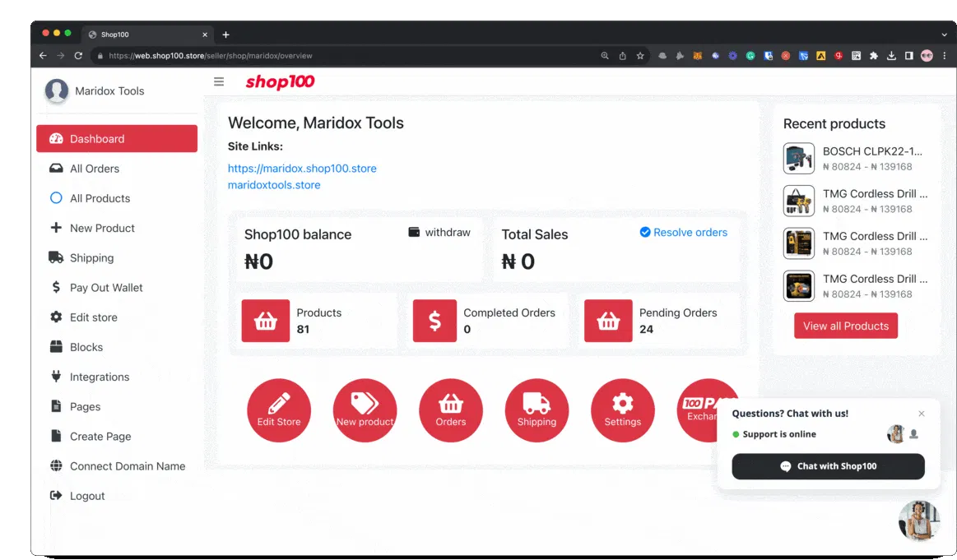The height and width of the screenshot is (560, 957).
Task: Click the View all Products button
Action: [846, 326]
